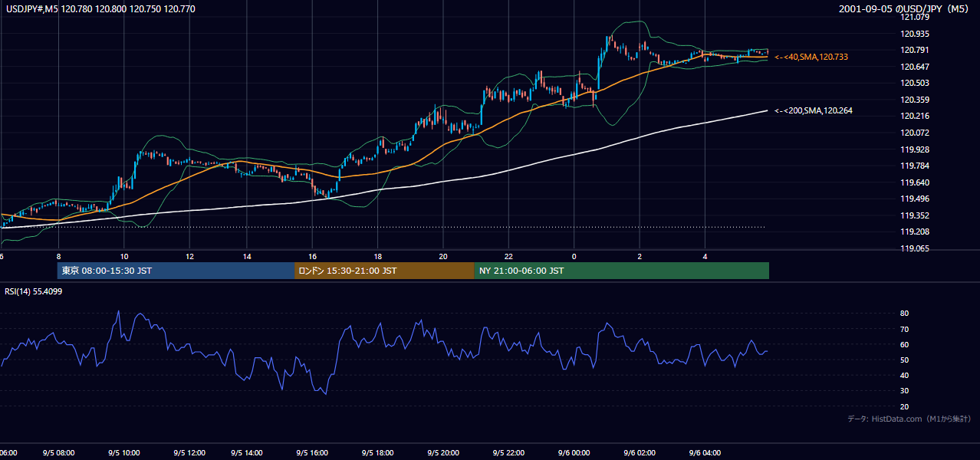Image resolution: width=980 pixels, height=460 pixels.
Task: Click price axis value 119.928
Action: (x=916, y=149)
